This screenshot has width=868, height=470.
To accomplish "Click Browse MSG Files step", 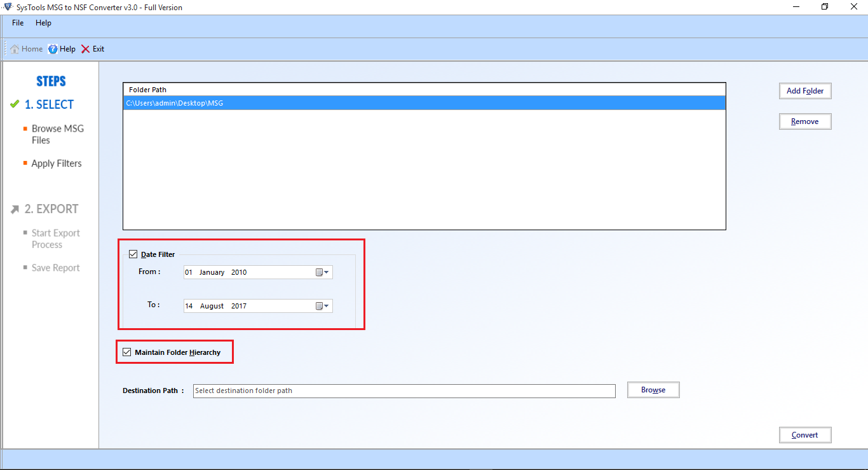I will [x=58, y=134].
